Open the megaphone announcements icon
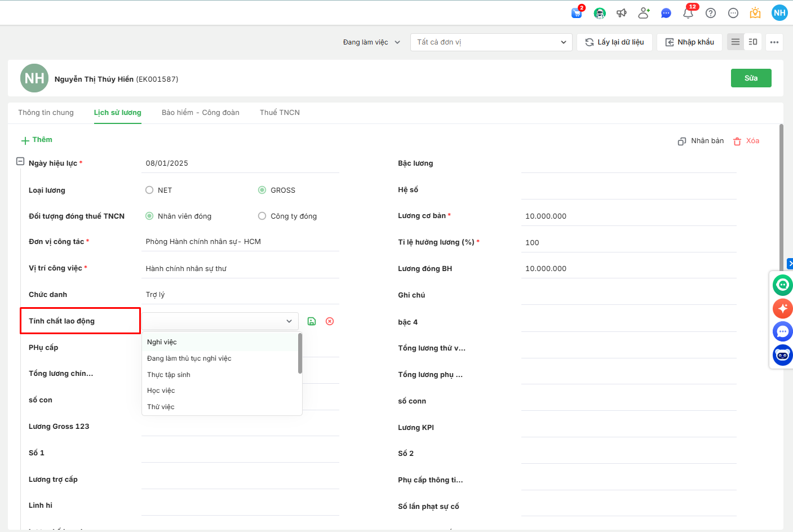 click(x=622, y=13)
